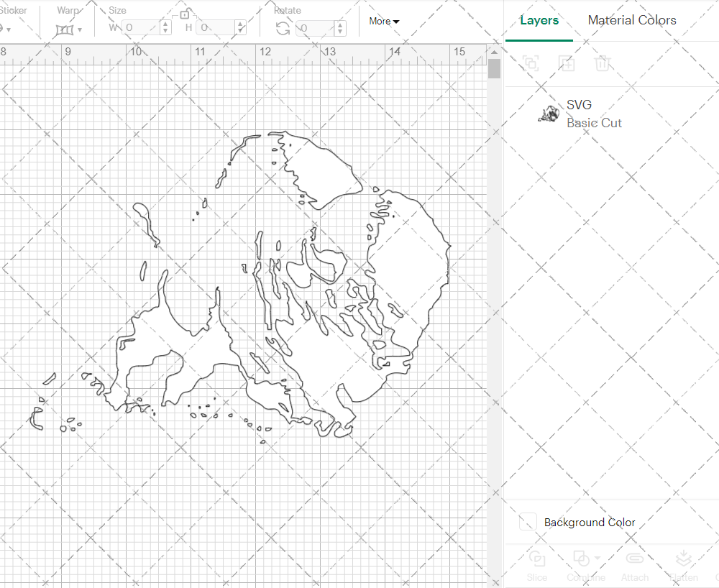Select the SVG layer name

pyautogui.click(x=579, y=105)
